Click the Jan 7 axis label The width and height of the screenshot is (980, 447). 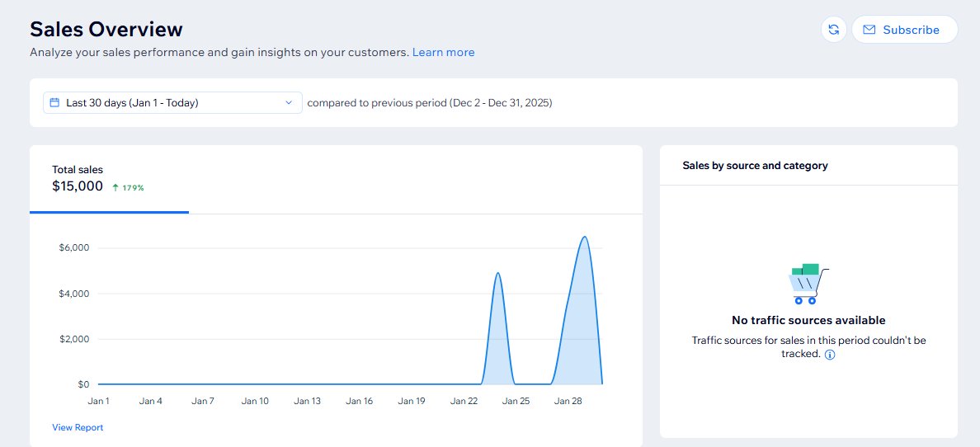tap(203, 402)
